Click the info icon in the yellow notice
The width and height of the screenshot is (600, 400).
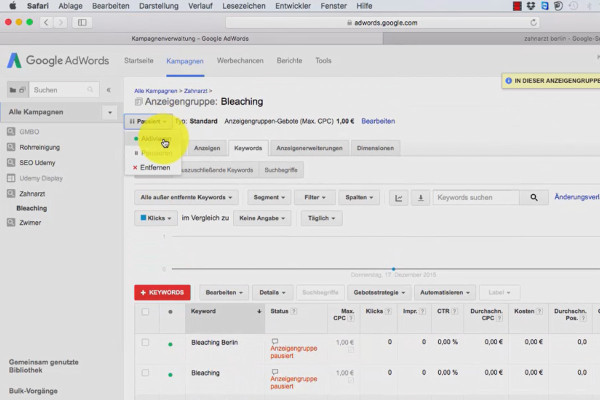pyautogui.click(x=509, y=81)
